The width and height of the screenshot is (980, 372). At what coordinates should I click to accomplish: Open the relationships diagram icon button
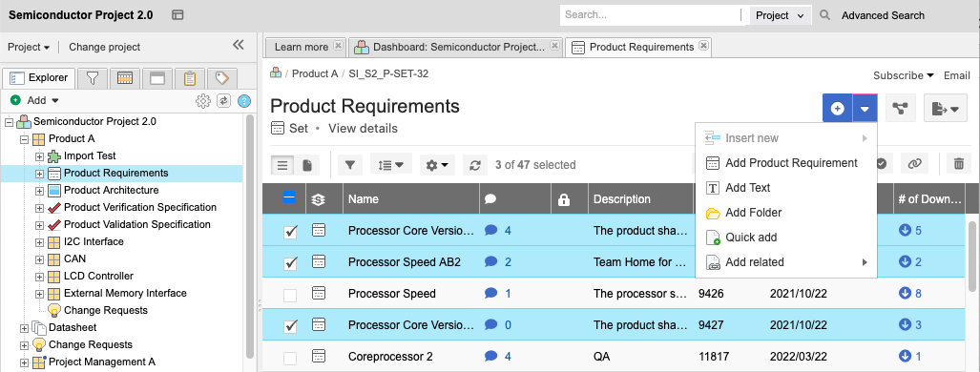pyautogui.click(x=901, y=109)
